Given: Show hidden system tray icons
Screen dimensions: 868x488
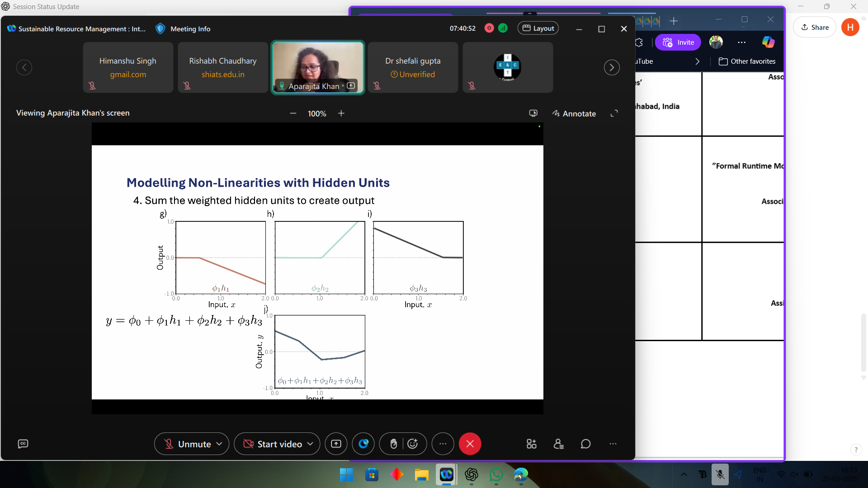Looking at the screenshot, I should (684, 474).
